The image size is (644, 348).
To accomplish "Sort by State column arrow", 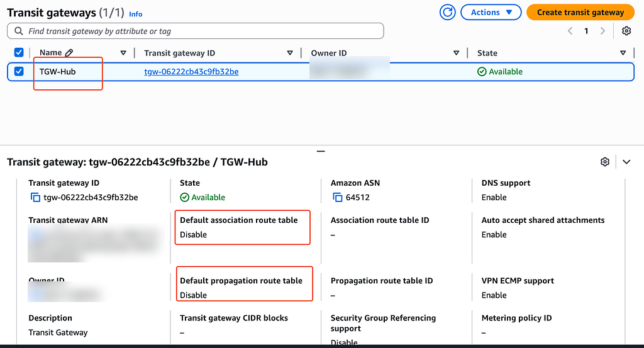I will coord(623,53).
